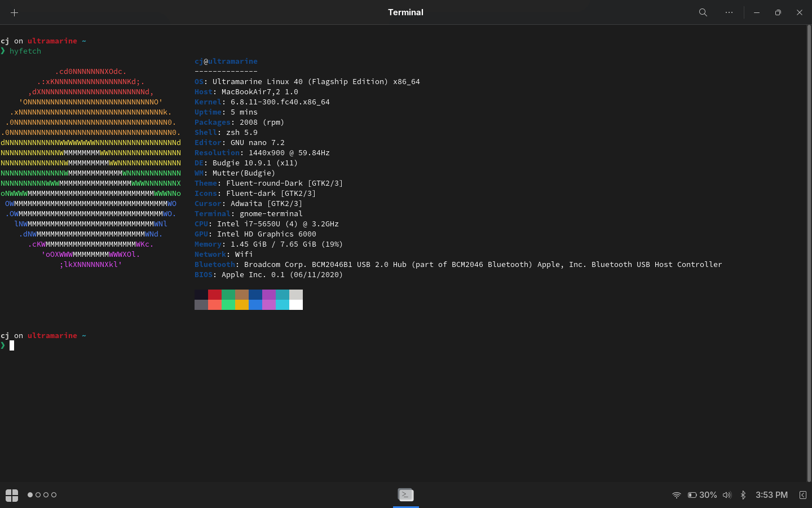Click the 'Shell: zsh 5.9' line
The image size is (812, 508).
pyautogui.click(x=226, y=132)
